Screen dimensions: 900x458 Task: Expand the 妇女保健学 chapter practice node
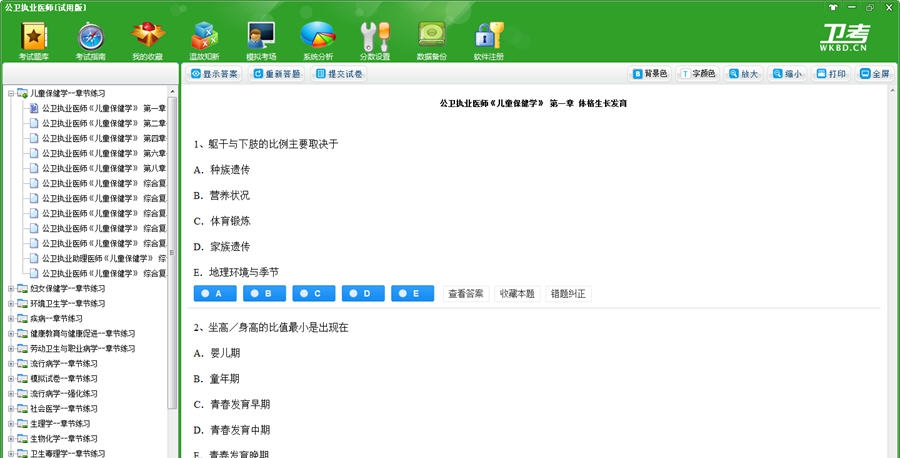11,288
